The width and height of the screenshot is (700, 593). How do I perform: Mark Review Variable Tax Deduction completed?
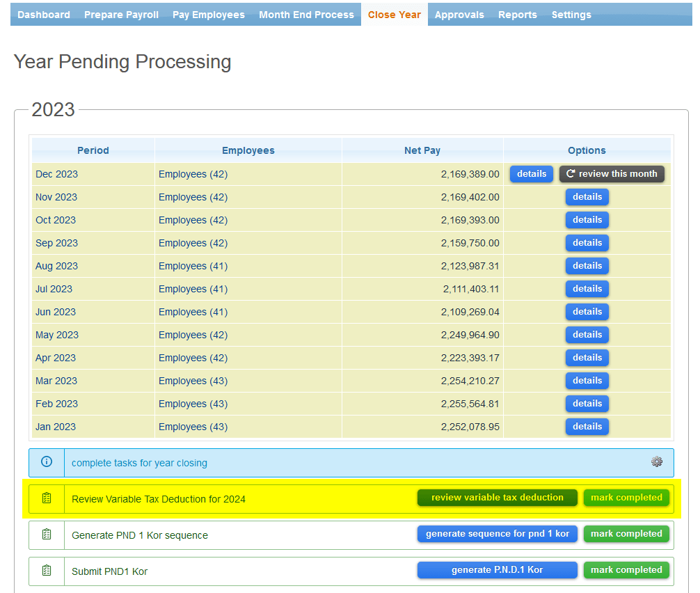626,498
